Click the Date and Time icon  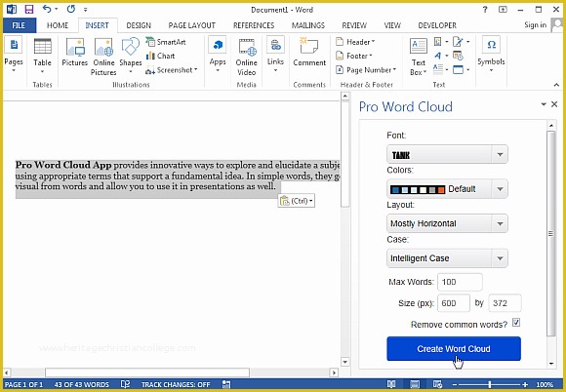tap(458, 56)
